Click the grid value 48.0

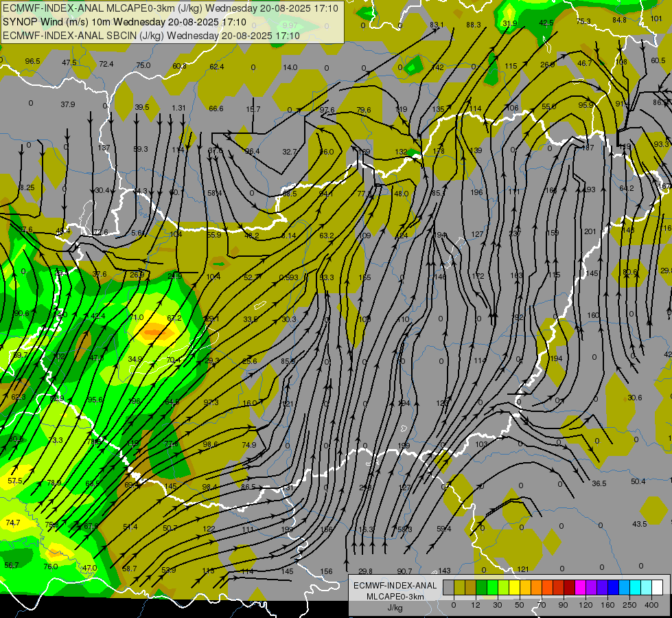pyautogui.click(x=402, y=194)
